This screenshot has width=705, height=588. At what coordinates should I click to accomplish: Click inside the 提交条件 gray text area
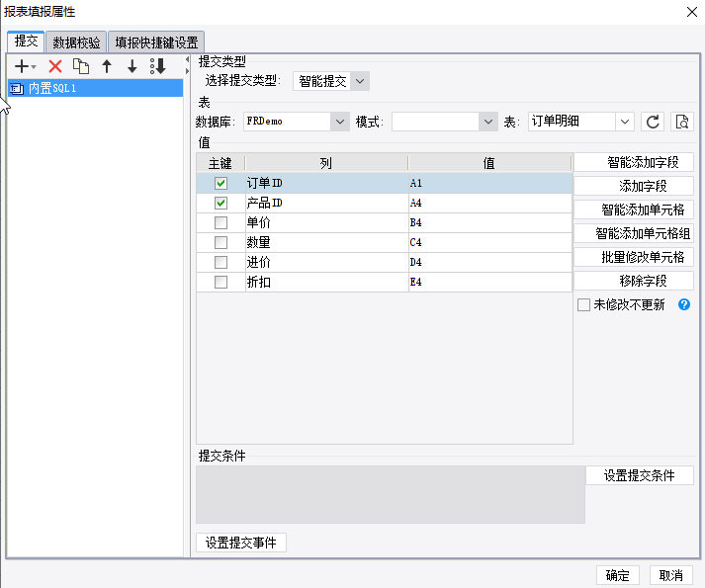[x=391, y=494]
